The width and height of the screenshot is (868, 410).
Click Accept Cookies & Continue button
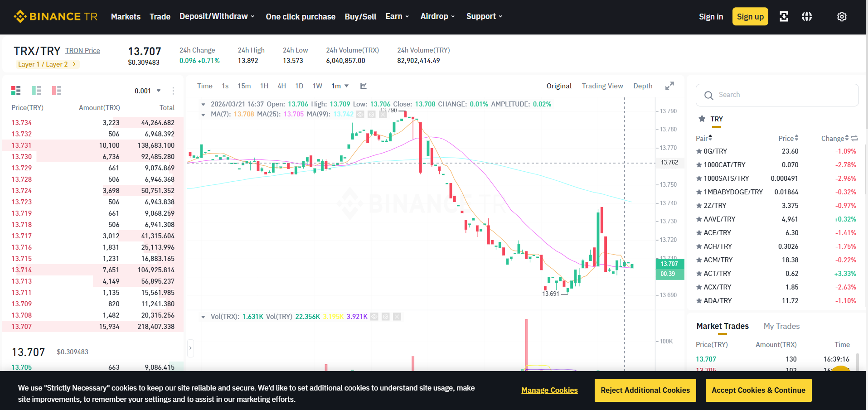click(758, 390)
